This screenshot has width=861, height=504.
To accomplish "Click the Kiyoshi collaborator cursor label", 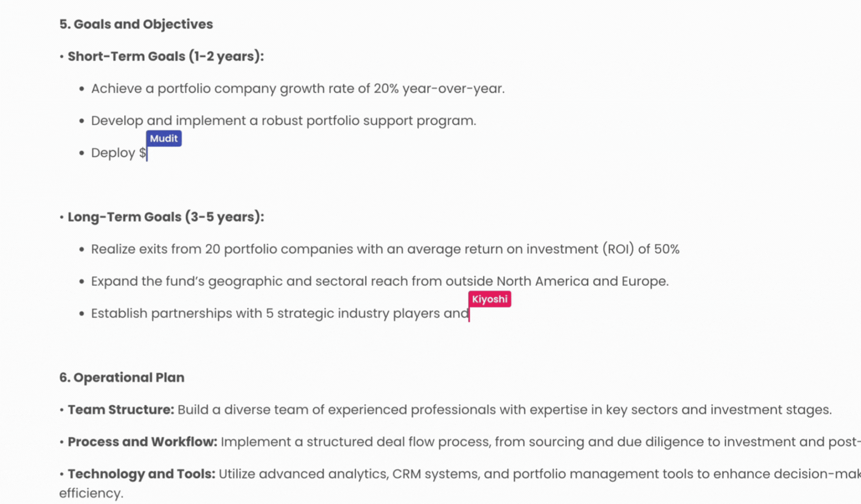I will point(490,299).
